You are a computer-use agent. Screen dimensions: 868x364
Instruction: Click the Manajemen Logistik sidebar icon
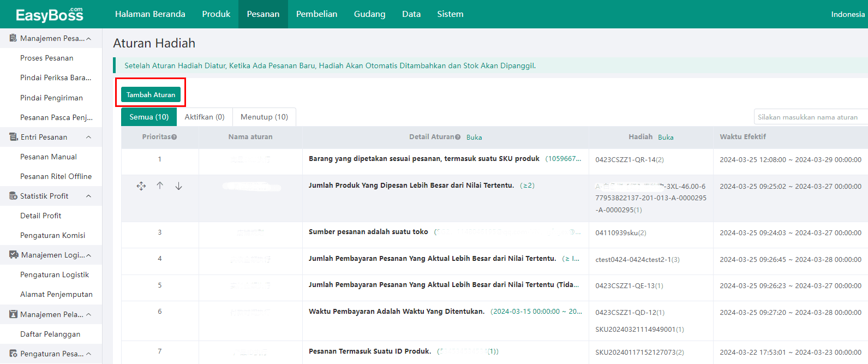pyautogui.click(x=14, y=255)
